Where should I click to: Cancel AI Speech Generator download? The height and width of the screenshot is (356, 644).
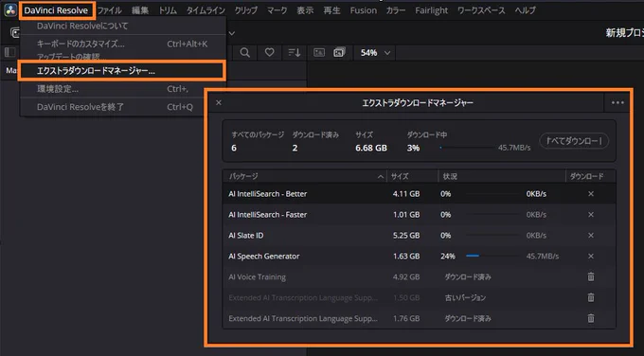tap(591, 257)
